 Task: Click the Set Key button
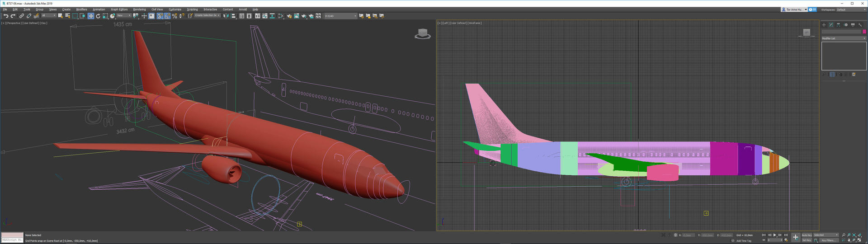click(807, 240)
